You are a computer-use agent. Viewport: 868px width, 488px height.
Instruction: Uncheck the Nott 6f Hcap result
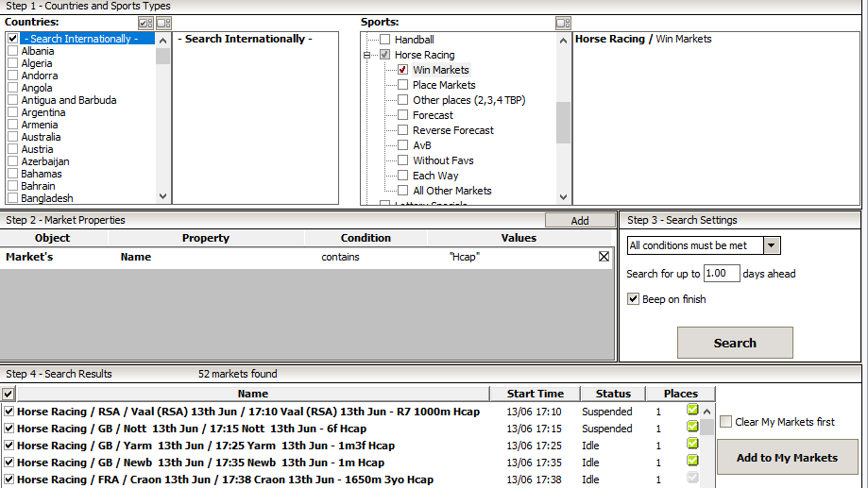pyautogui.click(x=9, y=429)
